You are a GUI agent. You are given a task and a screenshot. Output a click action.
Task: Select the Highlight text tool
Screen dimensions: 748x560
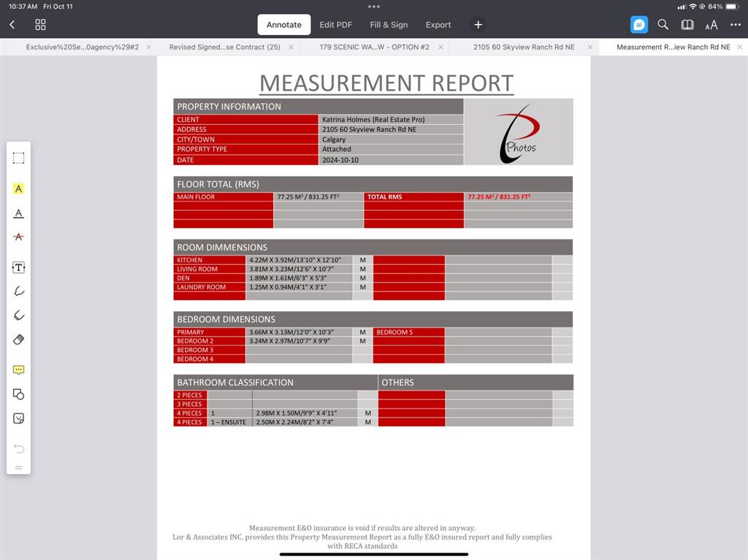pyautogui.click(x=19, y=188)
